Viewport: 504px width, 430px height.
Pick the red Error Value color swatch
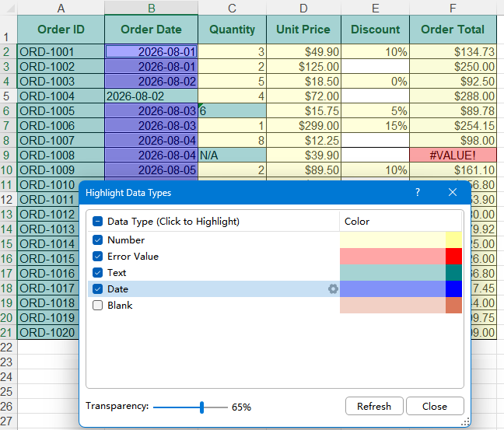tap(453, 256)
